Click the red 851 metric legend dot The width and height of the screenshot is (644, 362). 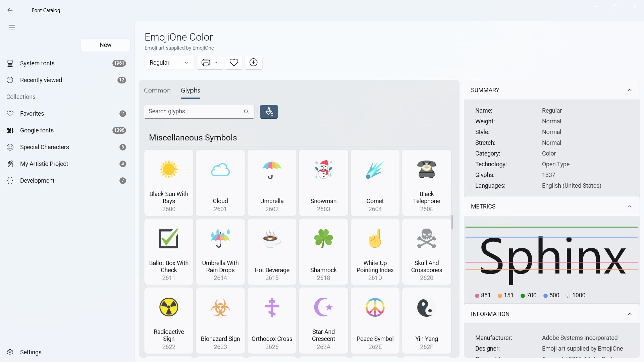478,295
